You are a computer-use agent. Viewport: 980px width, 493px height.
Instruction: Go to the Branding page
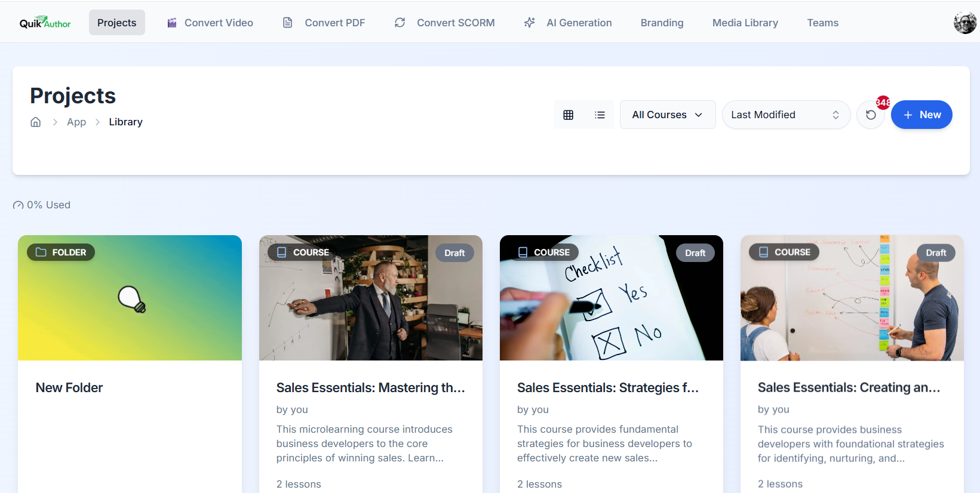tap(662, 23)
